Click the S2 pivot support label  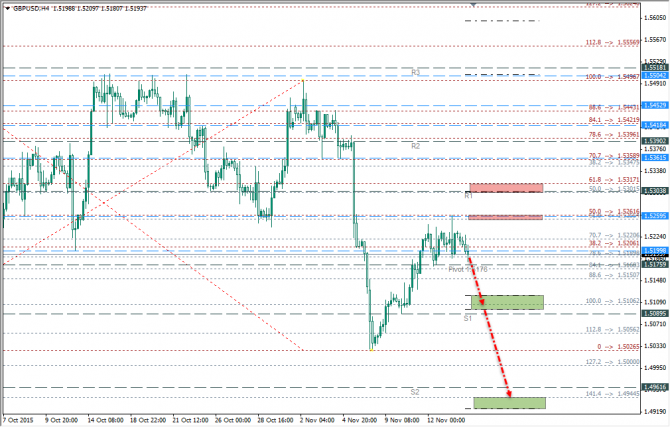[415, 392]
